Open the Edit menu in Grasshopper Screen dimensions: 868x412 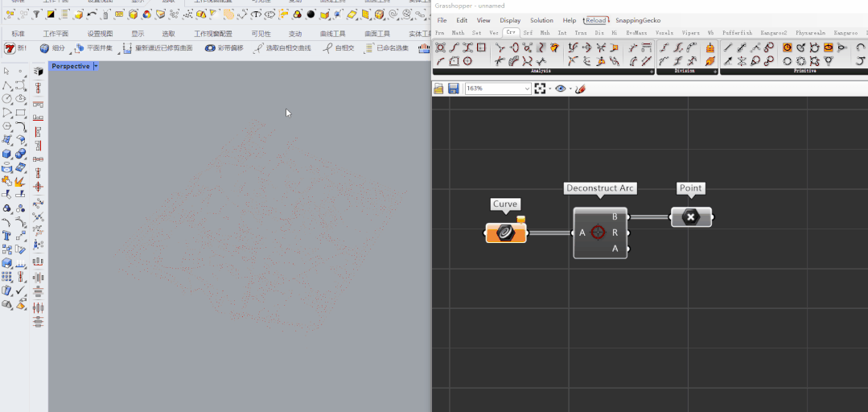click(x=462, y=20)
